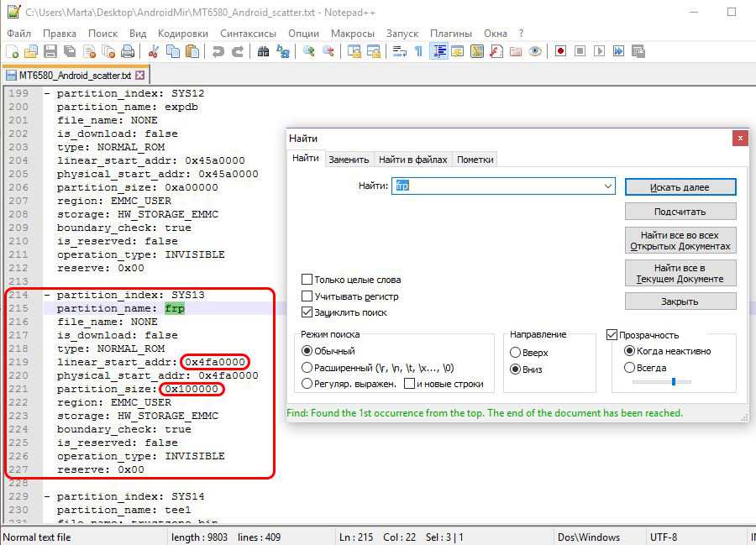756x545 pixels.
Task: Switch to the 'Найти в файлах' tab
Action: click(412, 160)
